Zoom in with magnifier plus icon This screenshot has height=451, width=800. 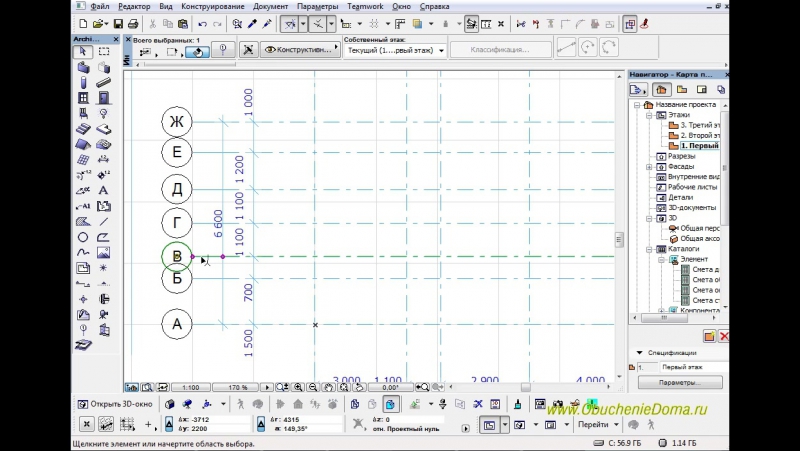298,387
